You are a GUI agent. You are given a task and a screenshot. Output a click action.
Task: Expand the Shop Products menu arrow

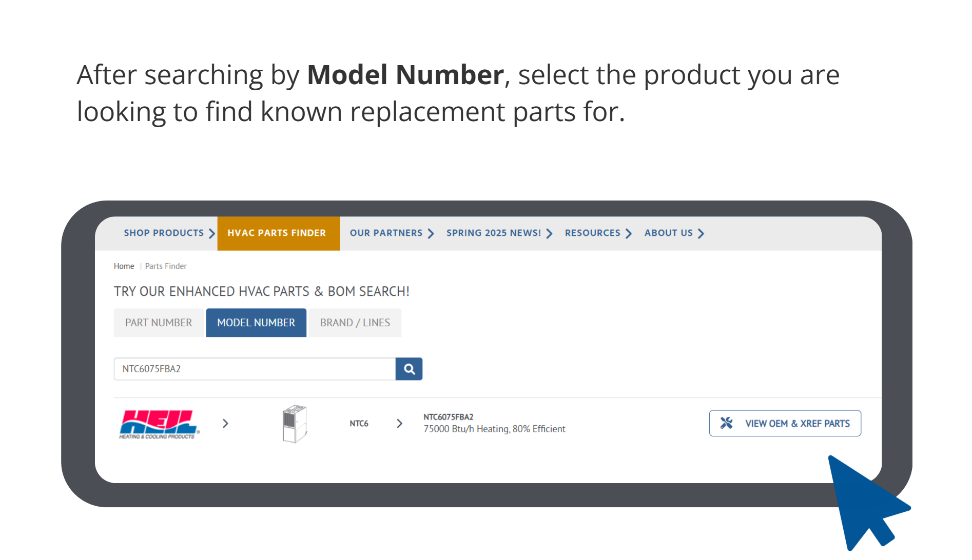(211, 234)
